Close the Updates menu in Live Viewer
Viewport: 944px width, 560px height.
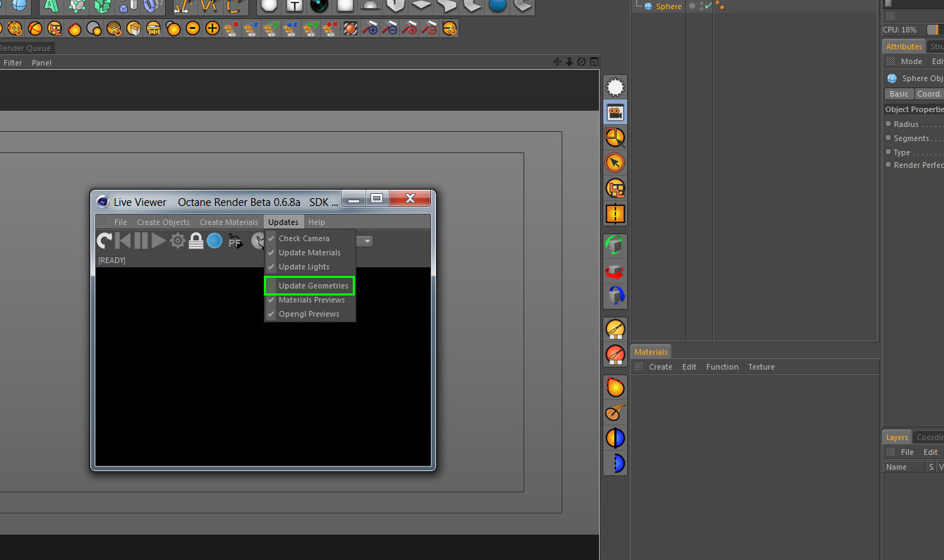[283, 222]
